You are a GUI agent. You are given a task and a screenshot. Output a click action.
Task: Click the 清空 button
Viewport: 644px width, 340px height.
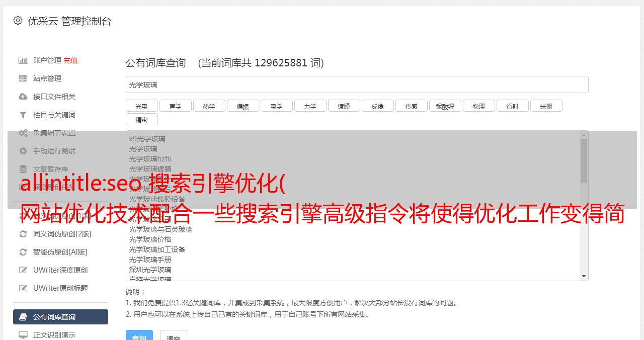pyautogui.click(x=174, y=335)
